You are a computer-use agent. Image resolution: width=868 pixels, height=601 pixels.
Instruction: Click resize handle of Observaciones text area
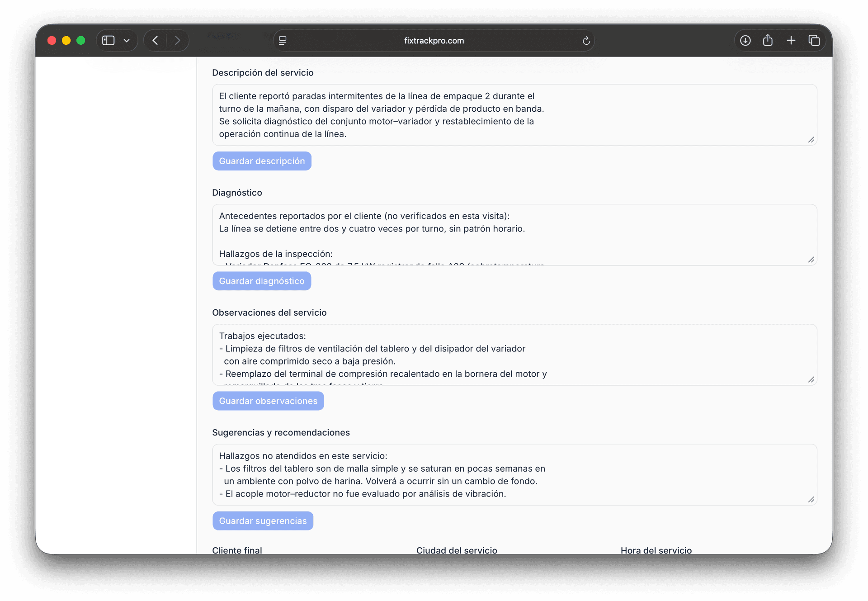click(811, 379)
